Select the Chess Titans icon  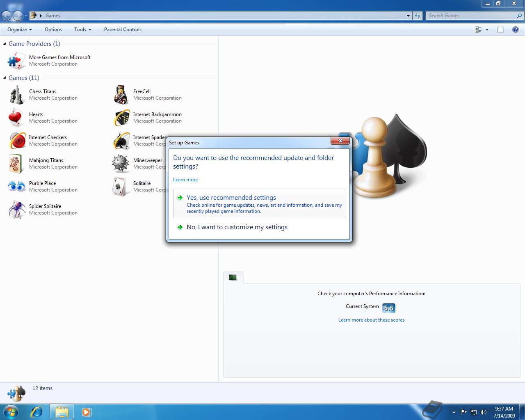tap(17, 95)
